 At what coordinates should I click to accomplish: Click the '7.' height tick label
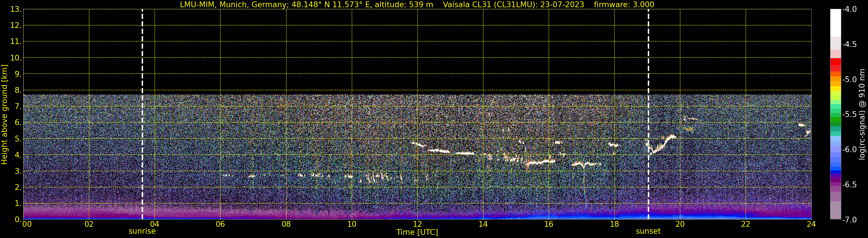pos(18,107)
